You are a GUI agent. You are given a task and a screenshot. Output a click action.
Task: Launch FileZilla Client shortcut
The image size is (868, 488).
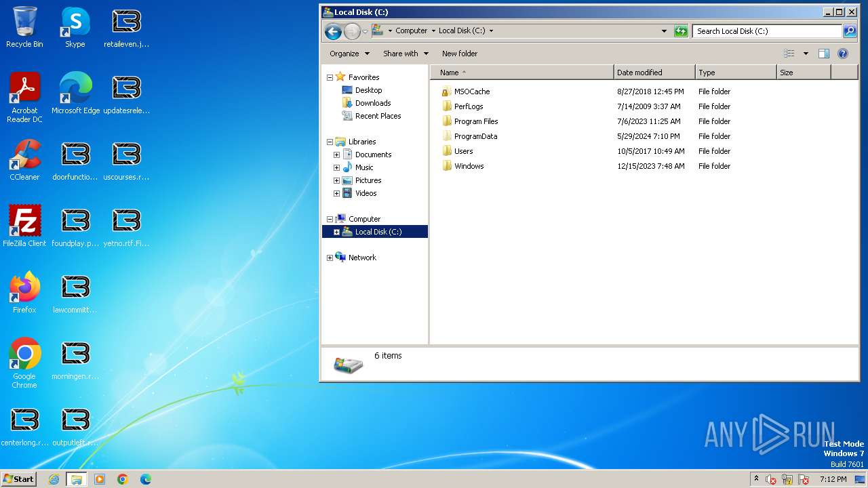tap(24, 226)
